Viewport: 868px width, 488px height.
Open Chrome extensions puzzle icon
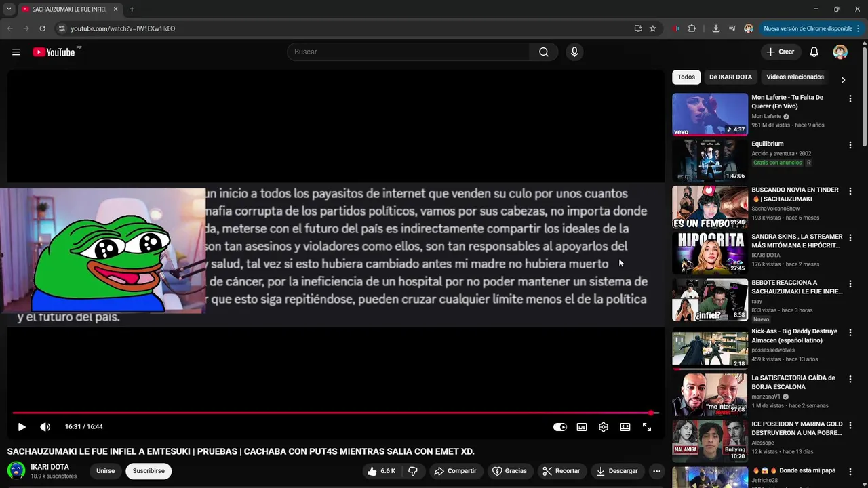click(x=692, y=28)
